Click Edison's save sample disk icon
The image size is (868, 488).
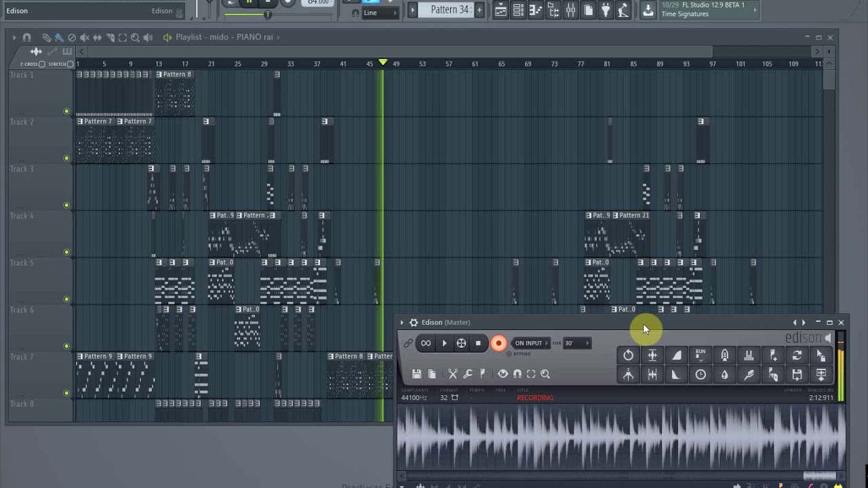coord(416,374)
